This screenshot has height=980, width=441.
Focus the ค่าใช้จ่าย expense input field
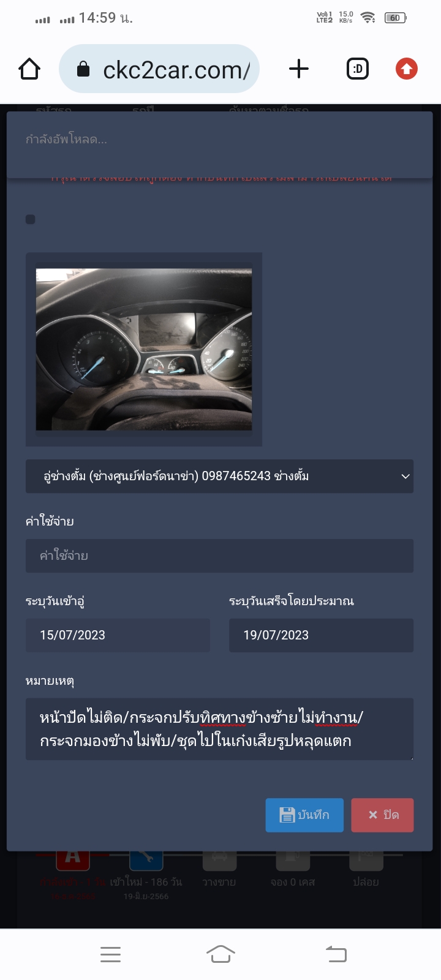tap(219, 556)
